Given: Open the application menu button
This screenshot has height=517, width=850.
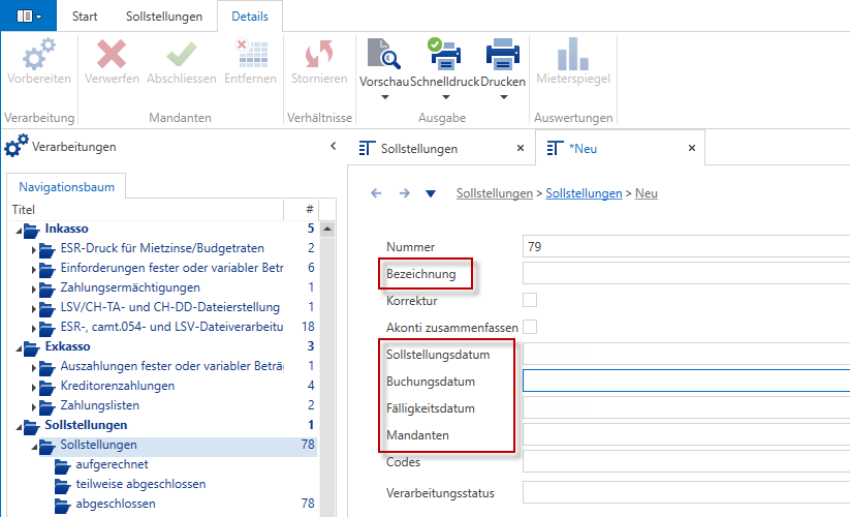Looking at the screenshot, I should (28, 16).
